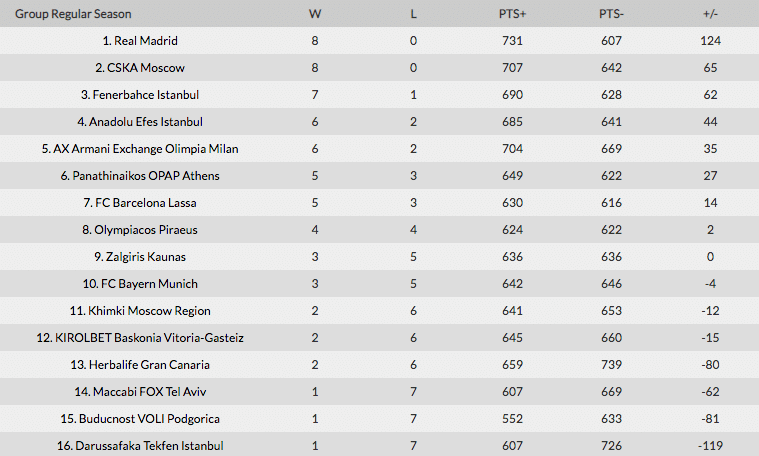The height and width of the screenshot is (456, 759).
Task: Sort by the +/- column header
Action: point(712,14)
